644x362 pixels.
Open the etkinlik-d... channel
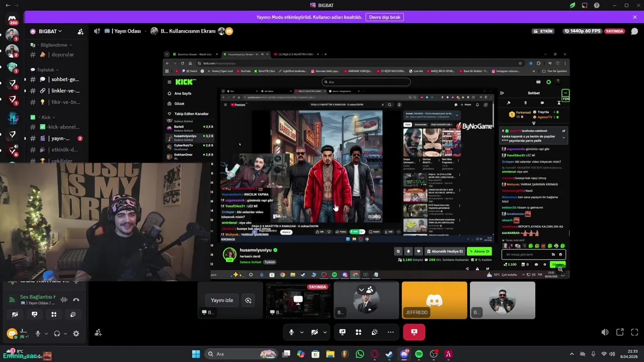[56, 150]
